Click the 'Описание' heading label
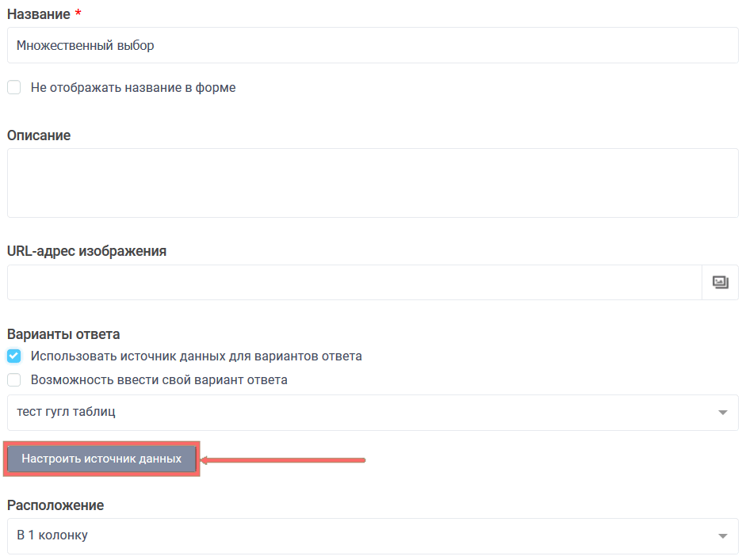This screenshot has height=560, width=742. click(39, 135)
